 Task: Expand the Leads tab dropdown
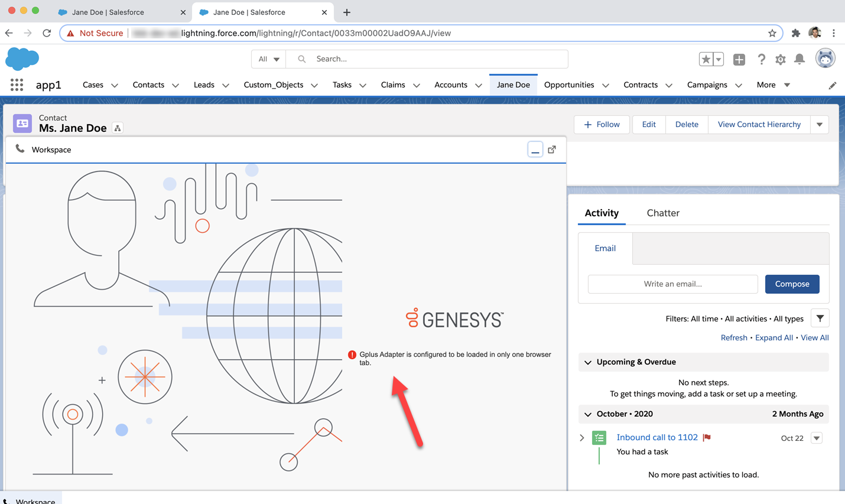[x=226, y=86]
